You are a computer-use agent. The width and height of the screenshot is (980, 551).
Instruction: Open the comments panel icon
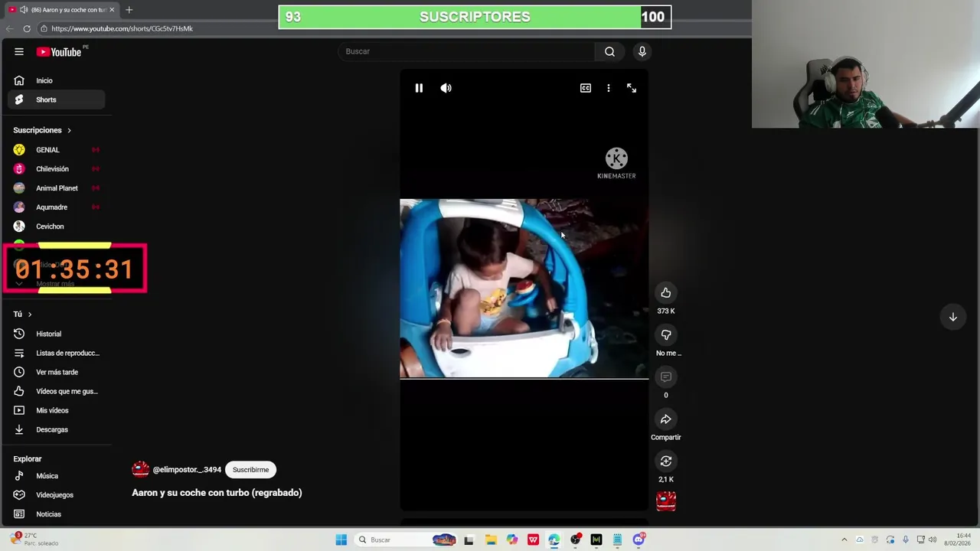click(x=666, y=377)
